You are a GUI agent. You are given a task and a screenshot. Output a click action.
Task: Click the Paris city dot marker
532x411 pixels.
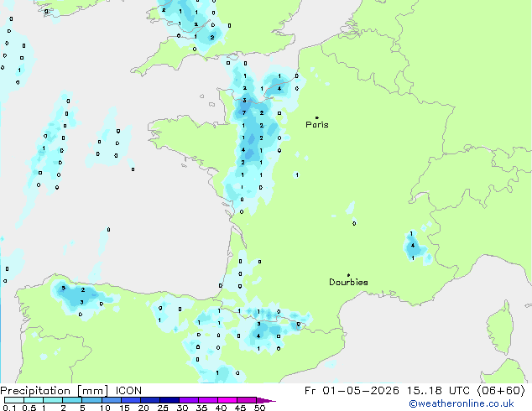317,117
